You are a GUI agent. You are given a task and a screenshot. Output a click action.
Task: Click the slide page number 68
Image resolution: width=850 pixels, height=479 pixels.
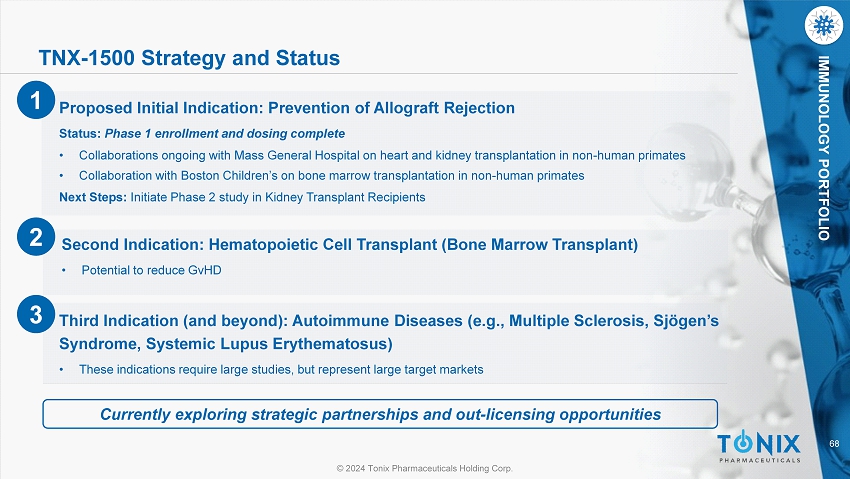point(822,444)
